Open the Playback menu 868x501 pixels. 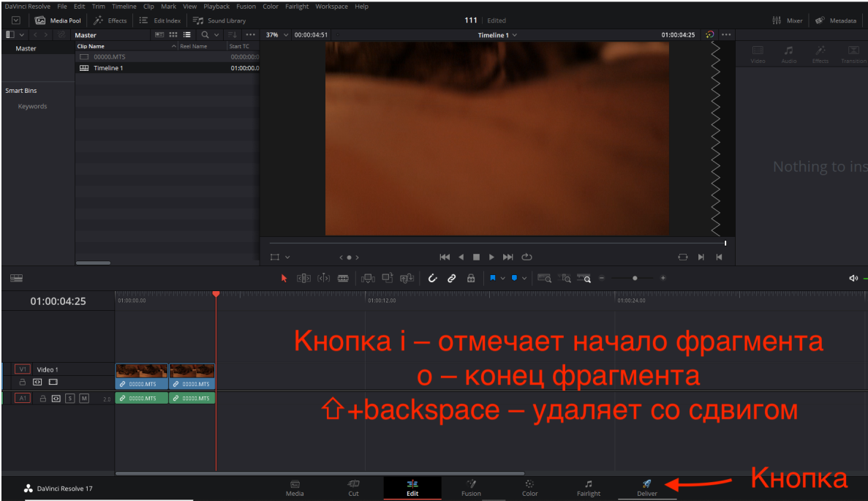216,7
